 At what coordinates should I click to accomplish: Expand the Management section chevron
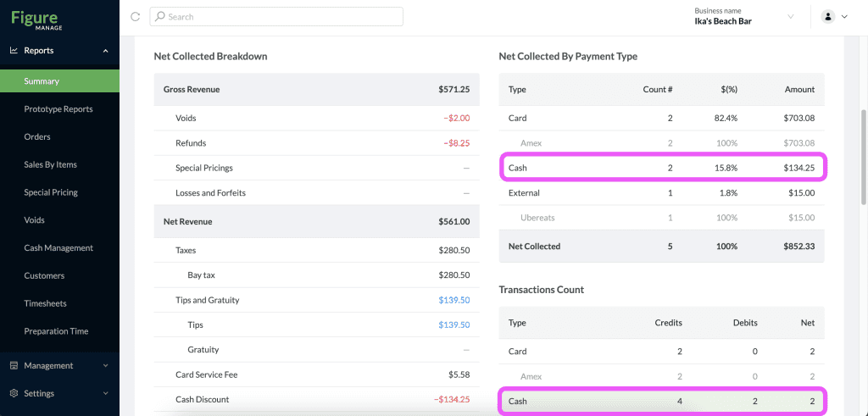[106, 366]
